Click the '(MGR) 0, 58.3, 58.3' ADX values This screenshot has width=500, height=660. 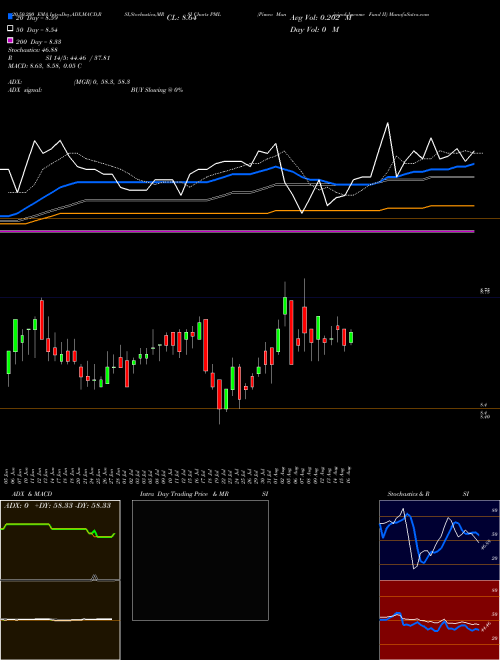[x=102, y=82]
